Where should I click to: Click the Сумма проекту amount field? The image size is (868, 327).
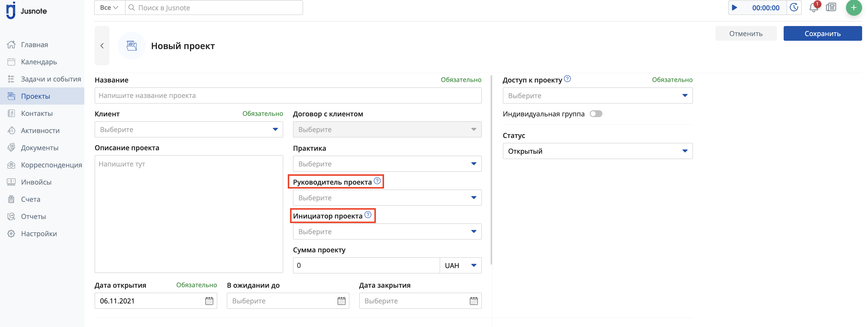[x=366, y=265]
